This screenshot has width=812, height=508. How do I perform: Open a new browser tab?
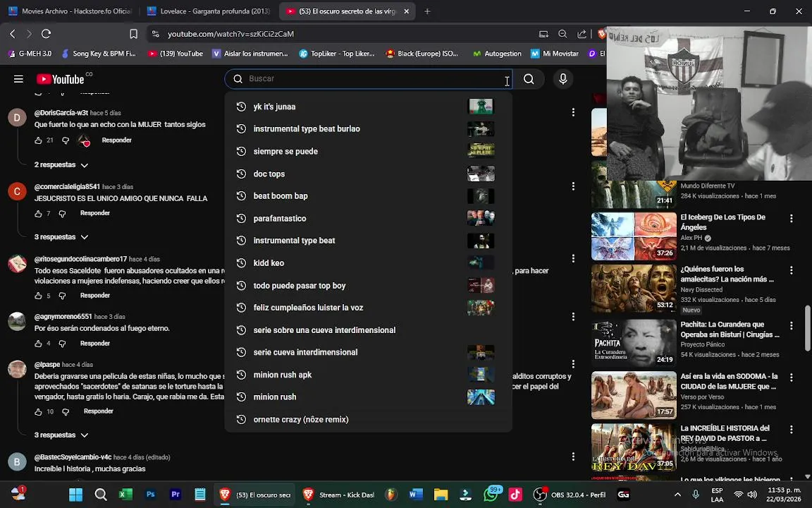tap(427, 11)
